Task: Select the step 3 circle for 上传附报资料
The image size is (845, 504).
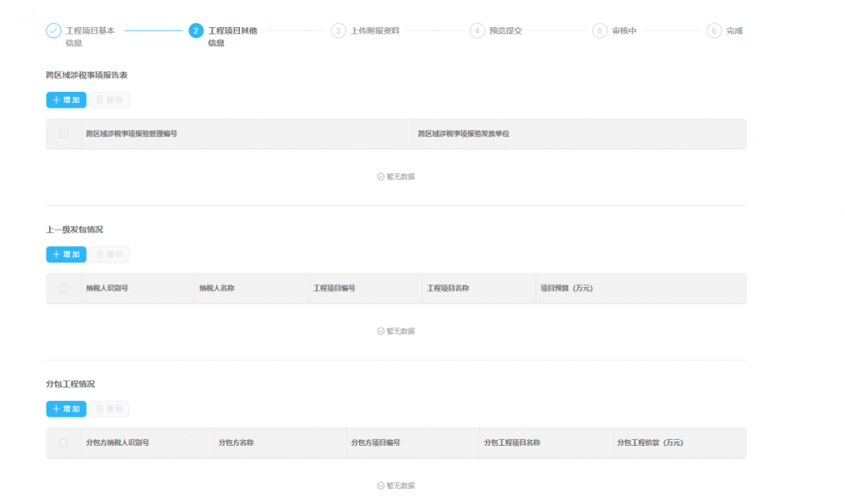Action: 339,30
